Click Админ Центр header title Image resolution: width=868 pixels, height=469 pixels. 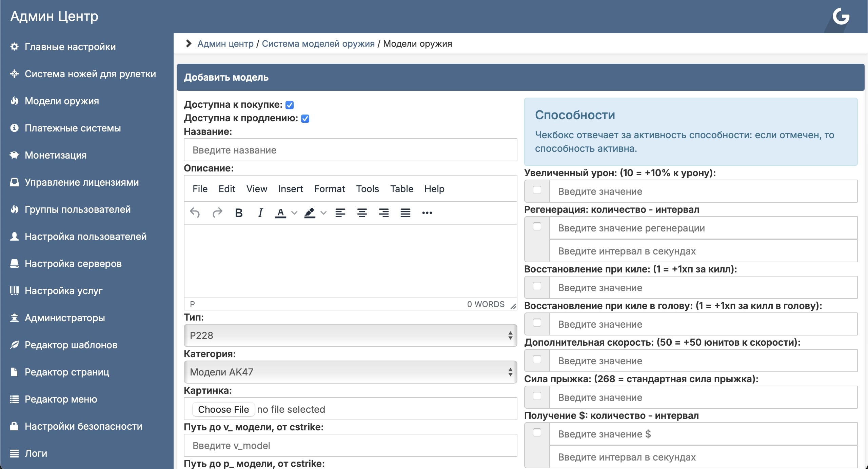click(54, 16)
